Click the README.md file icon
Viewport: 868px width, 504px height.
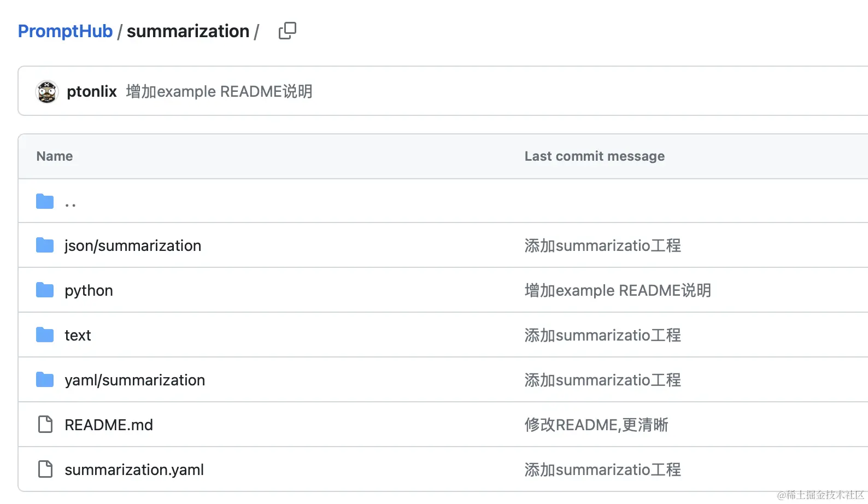(x=45, y=424)
